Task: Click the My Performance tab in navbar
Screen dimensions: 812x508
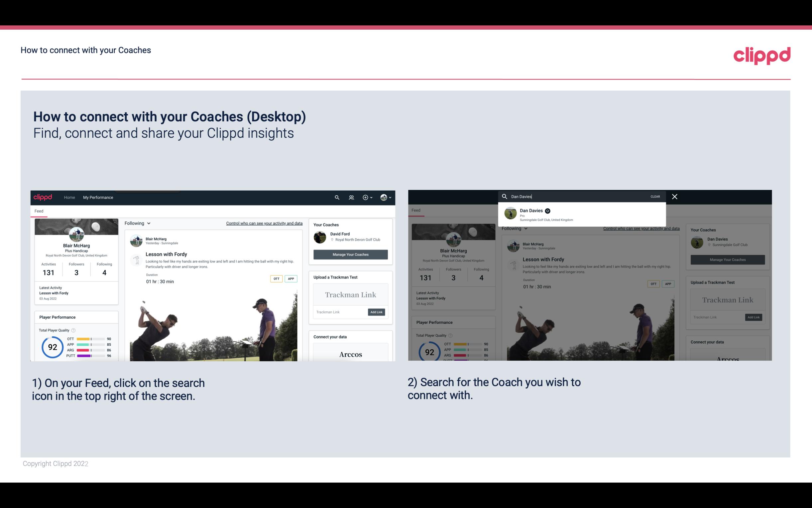Action: click(x=98, y=197)
